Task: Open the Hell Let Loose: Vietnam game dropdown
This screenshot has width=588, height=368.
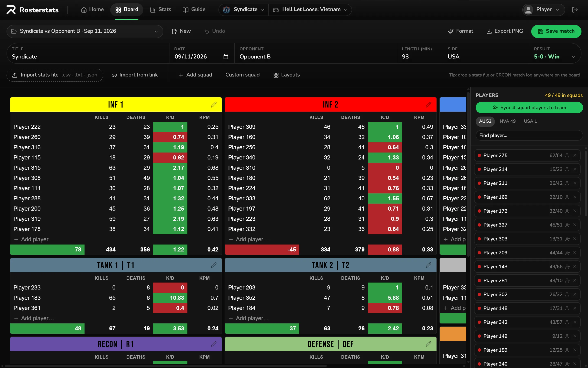Action: coord(310,10)
